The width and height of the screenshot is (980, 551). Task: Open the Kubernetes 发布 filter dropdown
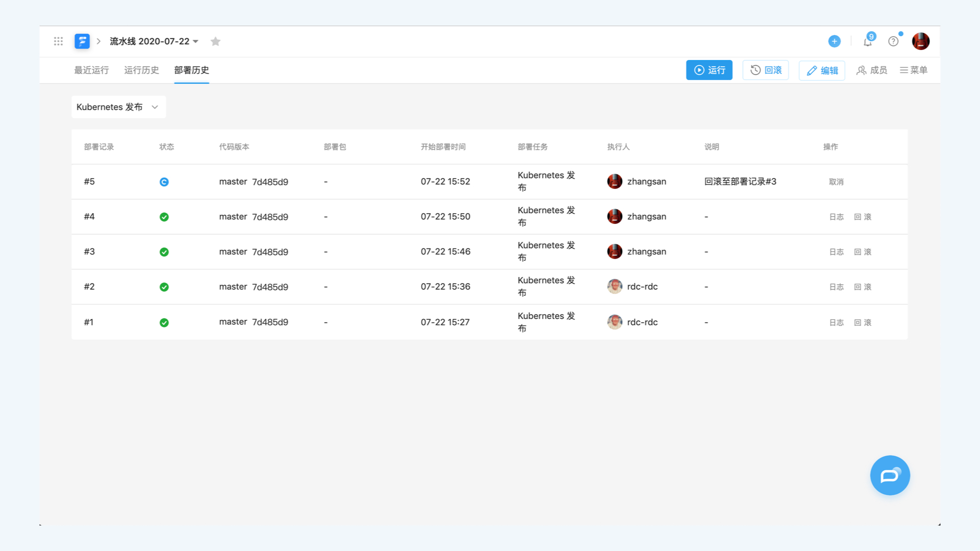118,107
